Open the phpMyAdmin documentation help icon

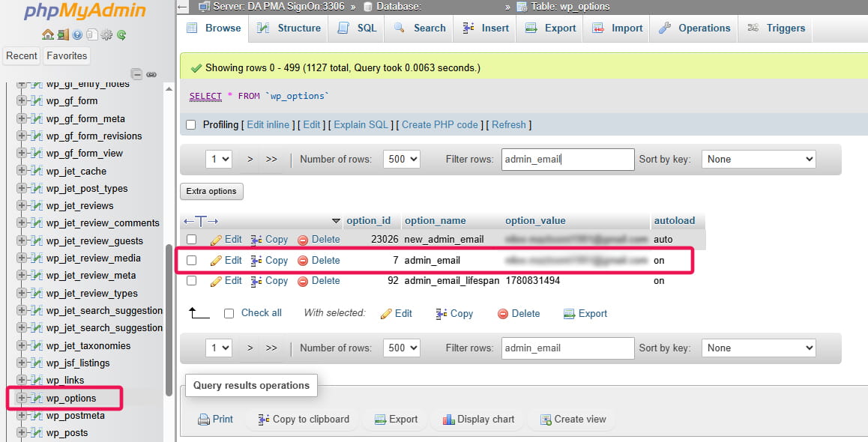click(x=77, y=34)
